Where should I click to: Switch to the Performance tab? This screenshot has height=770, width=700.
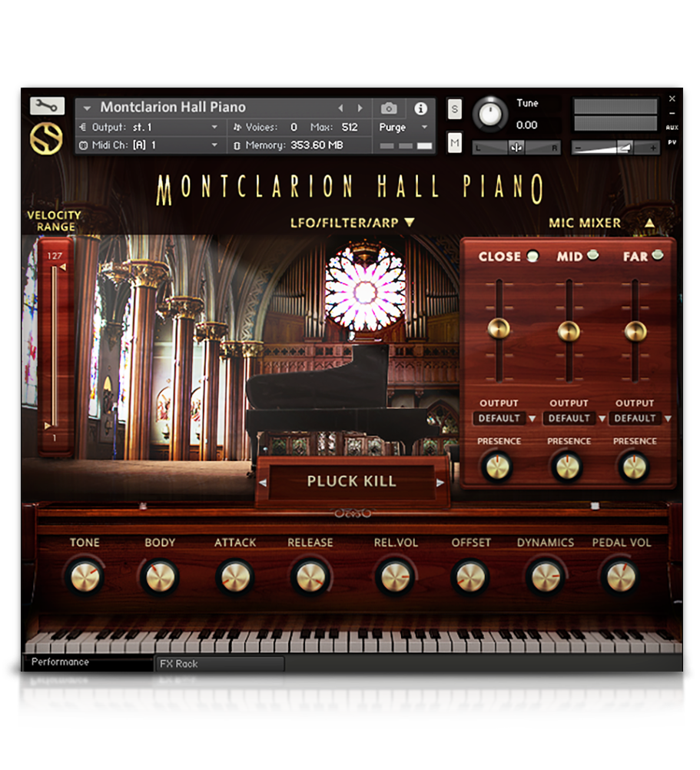pos(88,662)
